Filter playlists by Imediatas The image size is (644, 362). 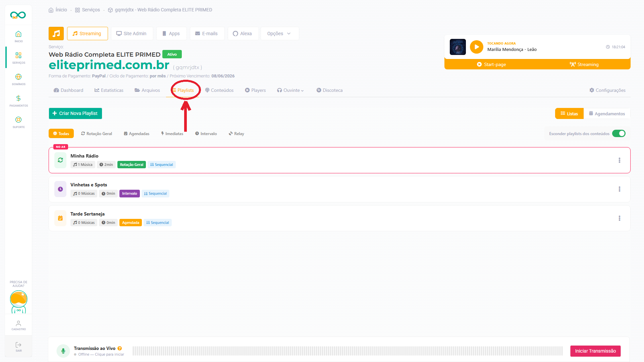172,133
